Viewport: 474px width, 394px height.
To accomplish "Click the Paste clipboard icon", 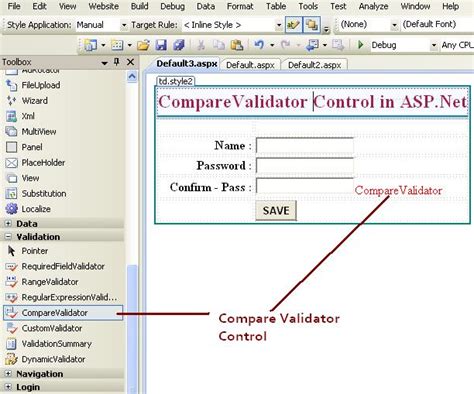I will pyautogui.click(x=236, y=45).
